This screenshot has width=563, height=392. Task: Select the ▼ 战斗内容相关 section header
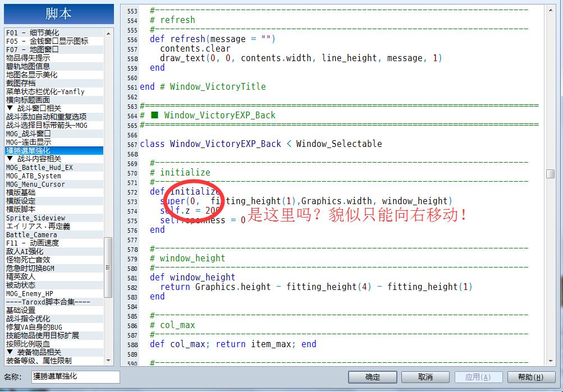54,159
